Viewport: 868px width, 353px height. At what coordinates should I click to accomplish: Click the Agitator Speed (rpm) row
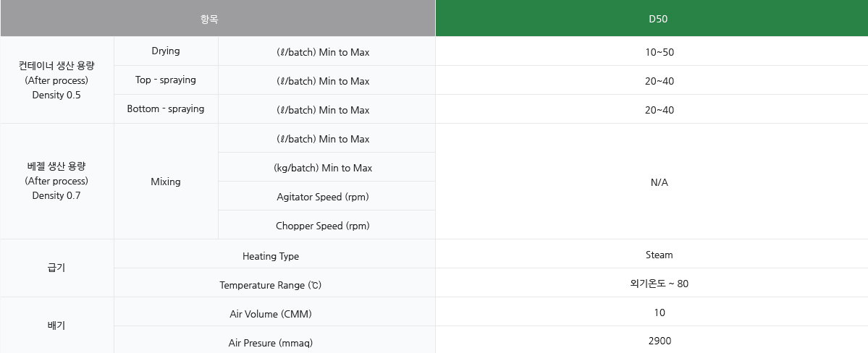coord(323,197)
